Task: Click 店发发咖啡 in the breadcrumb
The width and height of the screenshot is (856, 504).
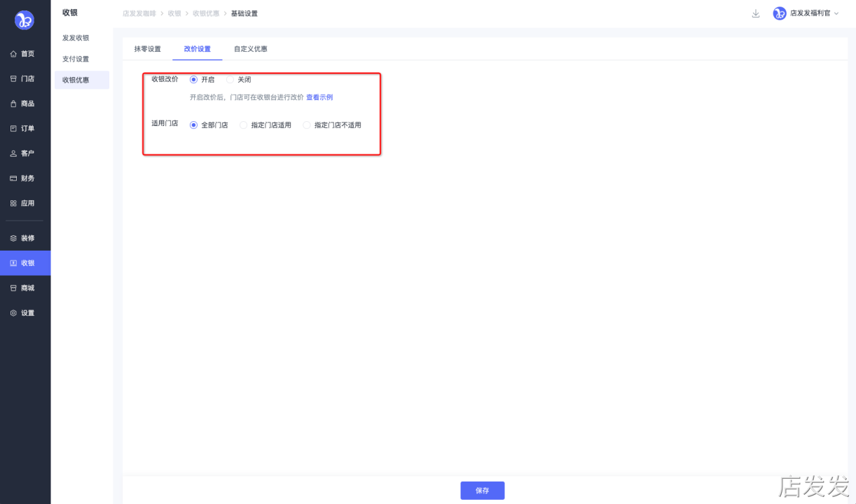Action: pos(139,13)
